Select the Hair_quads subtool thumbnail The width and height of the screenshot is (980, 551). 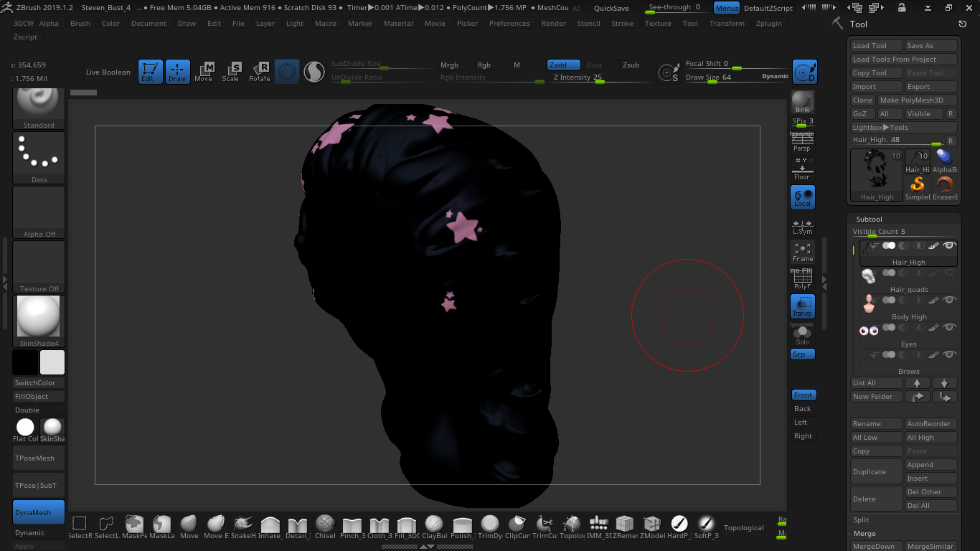tap(869, 276)
